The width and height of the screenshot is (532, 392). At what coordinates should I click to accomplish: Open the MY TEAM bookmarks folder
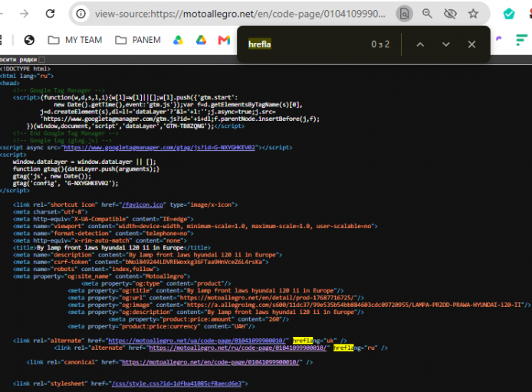[x=75, y=40]
